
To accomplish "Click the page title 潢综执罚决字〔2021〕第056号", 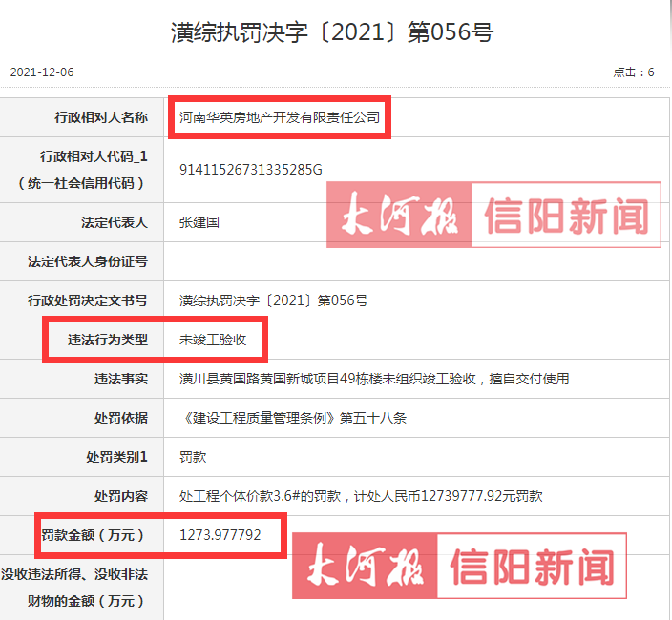I will 332,32.
